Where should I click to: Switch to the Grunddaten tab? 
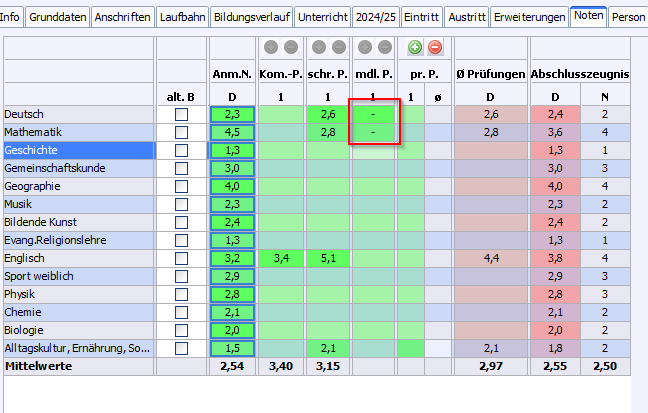57,17
